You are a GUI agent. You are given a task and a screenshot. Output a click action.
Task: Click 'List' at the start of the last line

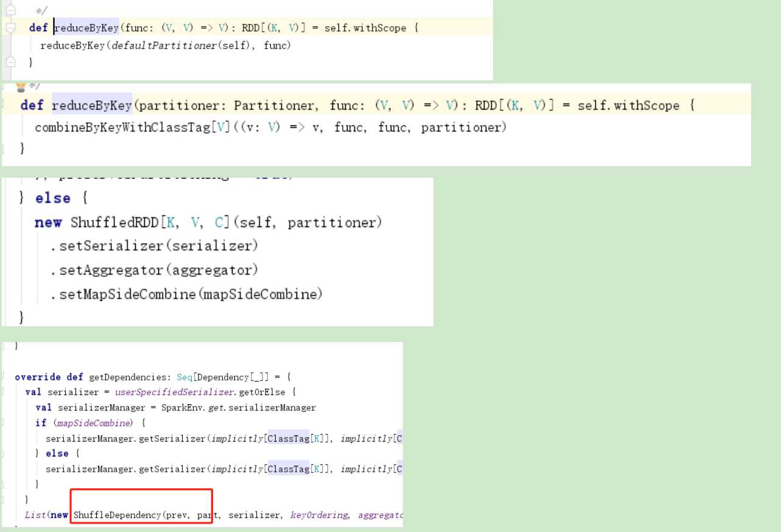click(35, 515)
